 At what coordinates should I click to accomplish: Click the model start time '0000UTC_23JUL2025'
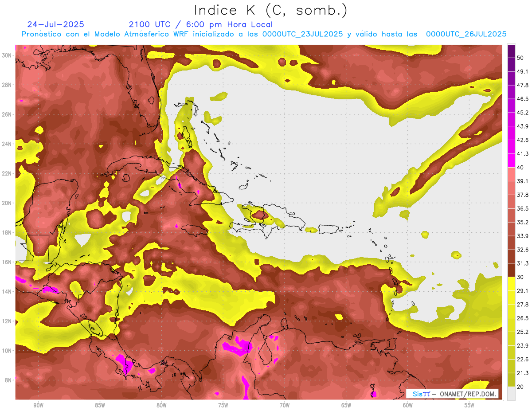(x=303, y=34)
